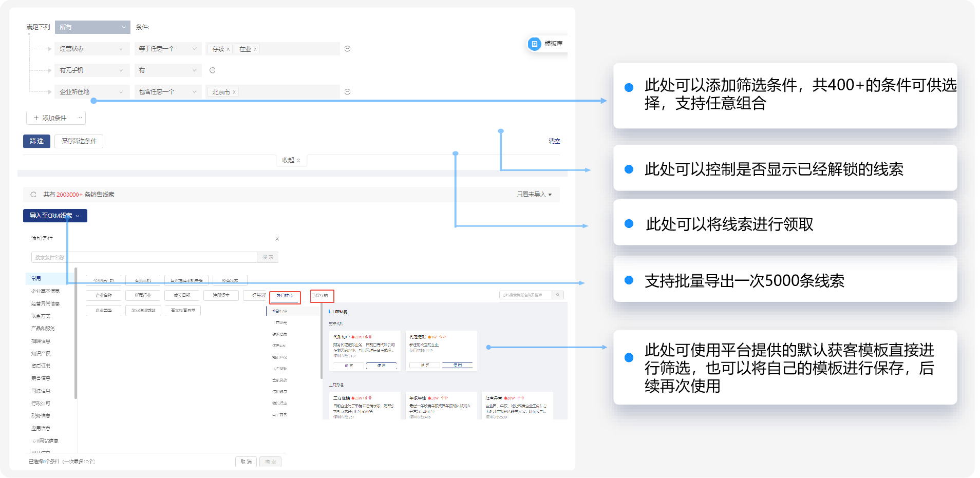Click the 清空 clear link
Viewport: 980px width, 478px height.
click(x=554, y=141)
